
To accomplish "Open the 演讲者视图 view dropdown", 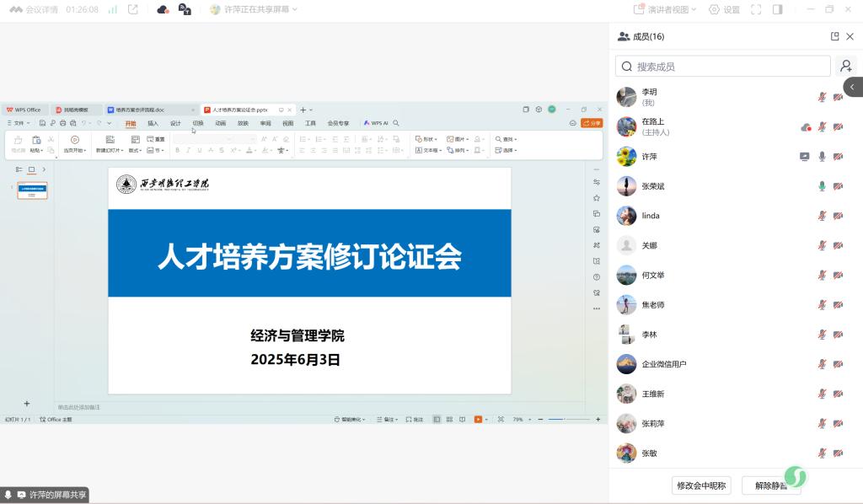I will click(667, 9).
